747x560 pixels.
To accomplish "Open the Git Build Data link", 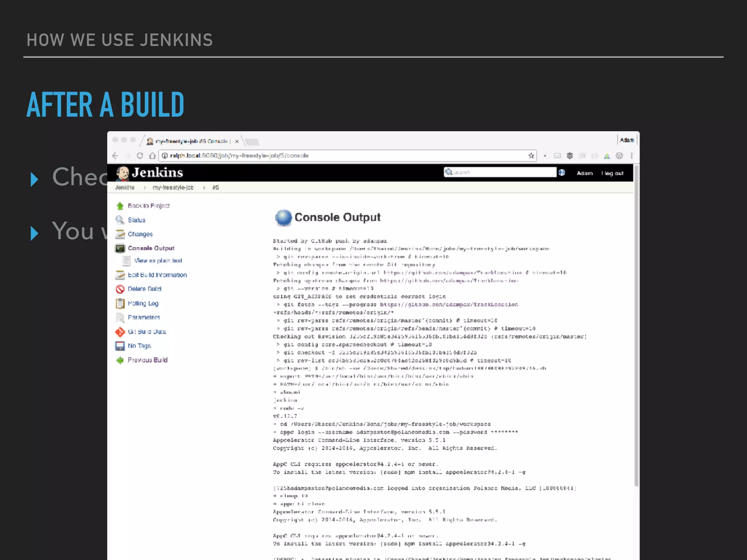I will [147, 332].
